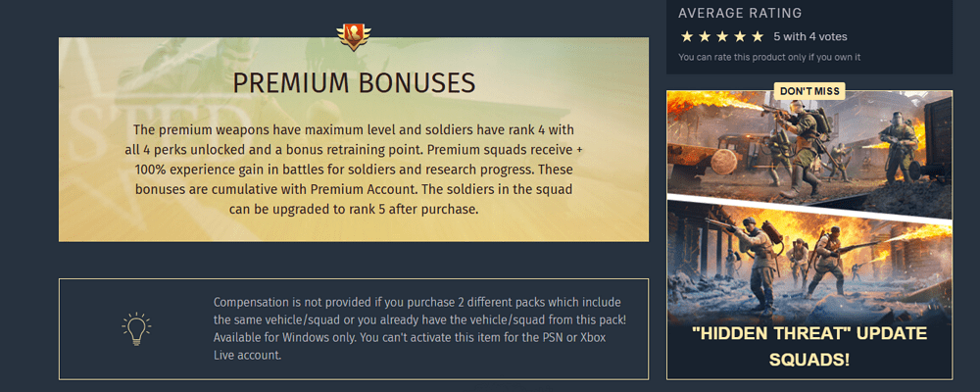Click the DON'T MISS badge
980x392 pixels.
point(809,91)
